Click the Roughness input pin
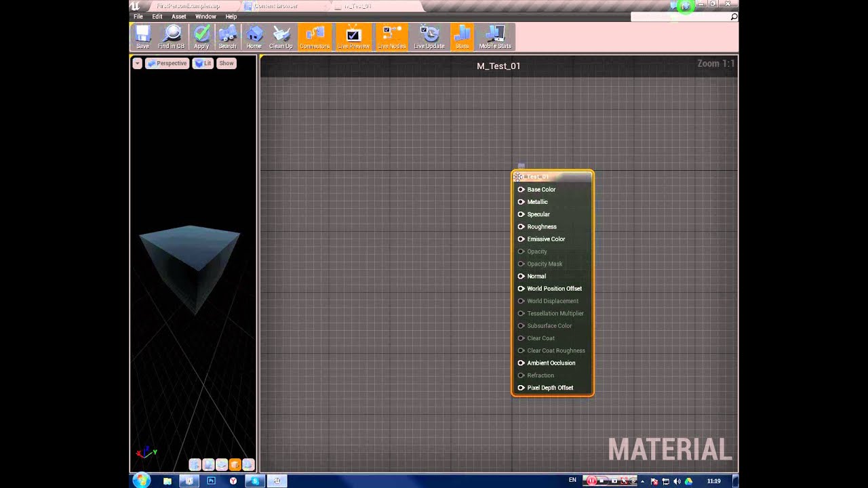The width and height of the screenshot is (868, 488). (x=521, y=226)
